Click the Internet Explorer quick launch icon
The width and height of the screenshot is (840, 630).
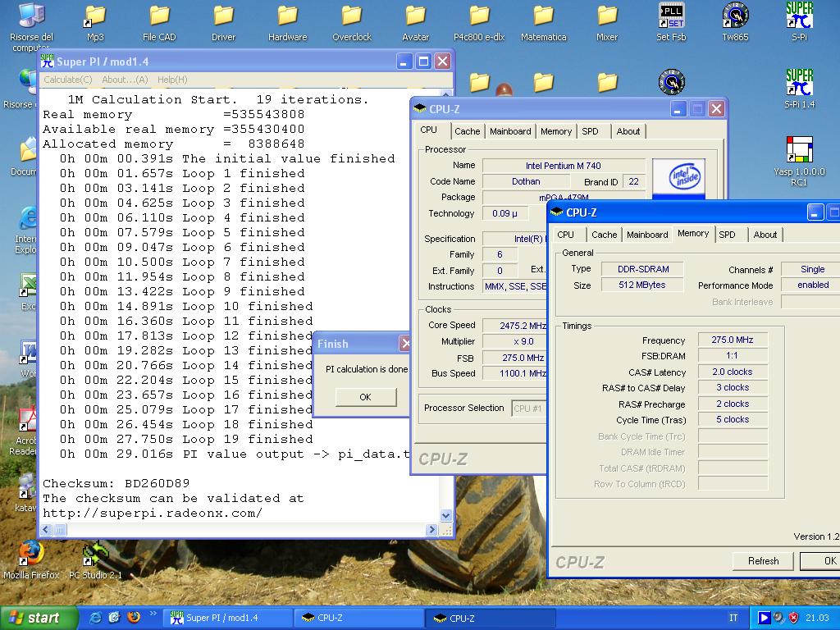pyautogui.click(x=95, y=618)
